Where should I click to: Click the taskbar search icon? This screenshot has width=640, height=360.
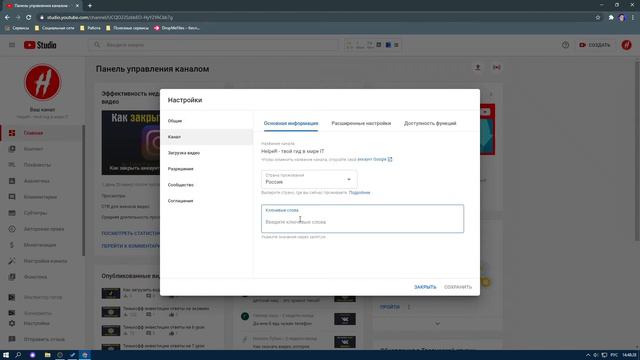pyautogui.click(x=18, y=355)
